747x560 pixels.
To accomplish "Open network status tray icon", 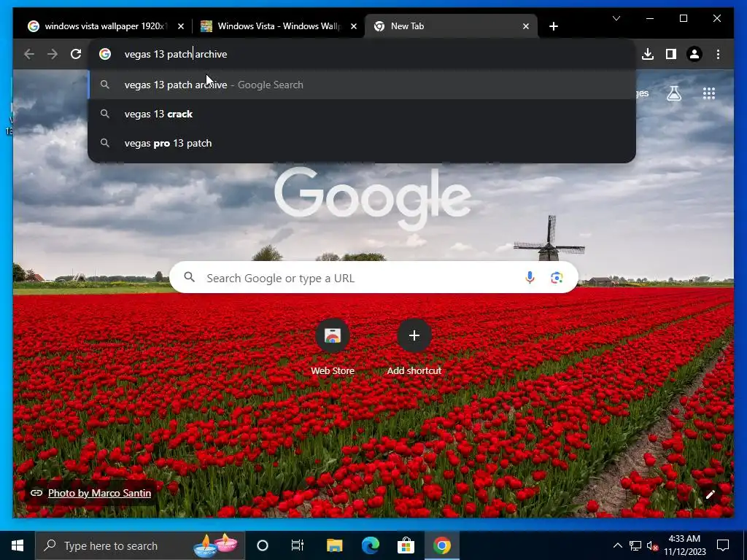I will click(635, 545).
